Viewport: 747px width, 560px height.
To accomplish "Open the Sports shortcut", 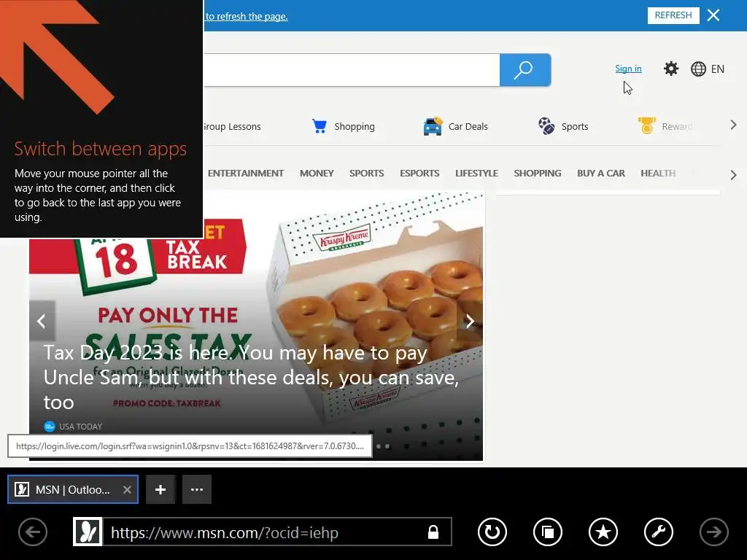I will pos(563,126).
